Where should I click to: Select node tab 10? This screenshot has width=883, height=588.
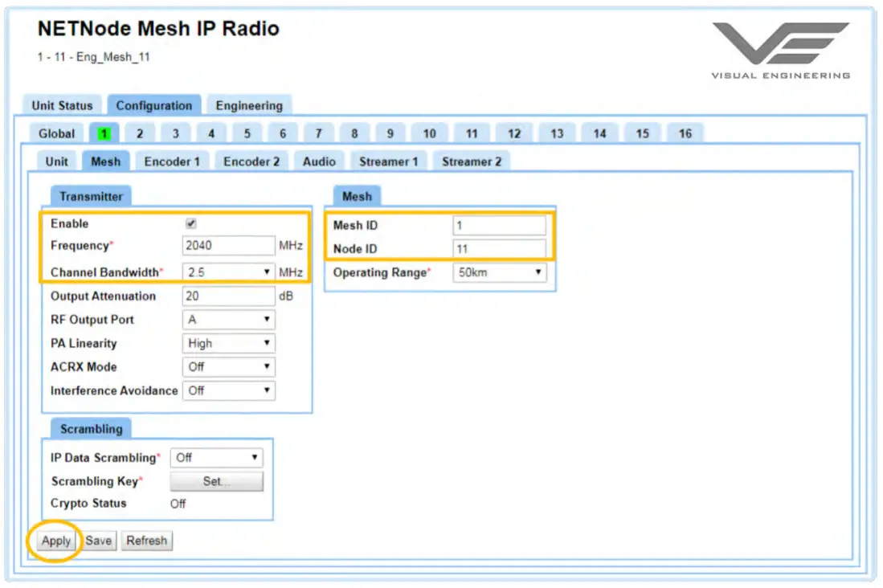tap(429, 133)
